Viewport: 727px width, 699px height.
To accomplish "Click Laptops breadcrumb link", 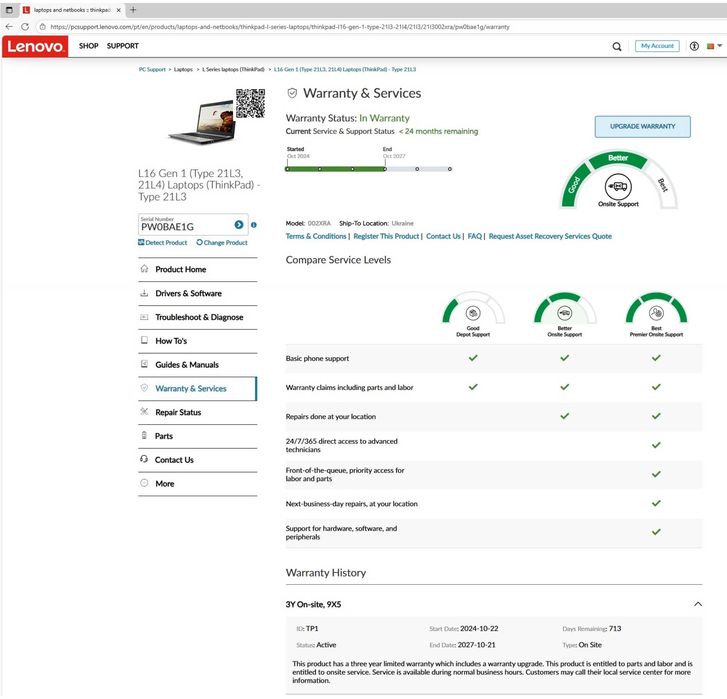I will point(183,70).
